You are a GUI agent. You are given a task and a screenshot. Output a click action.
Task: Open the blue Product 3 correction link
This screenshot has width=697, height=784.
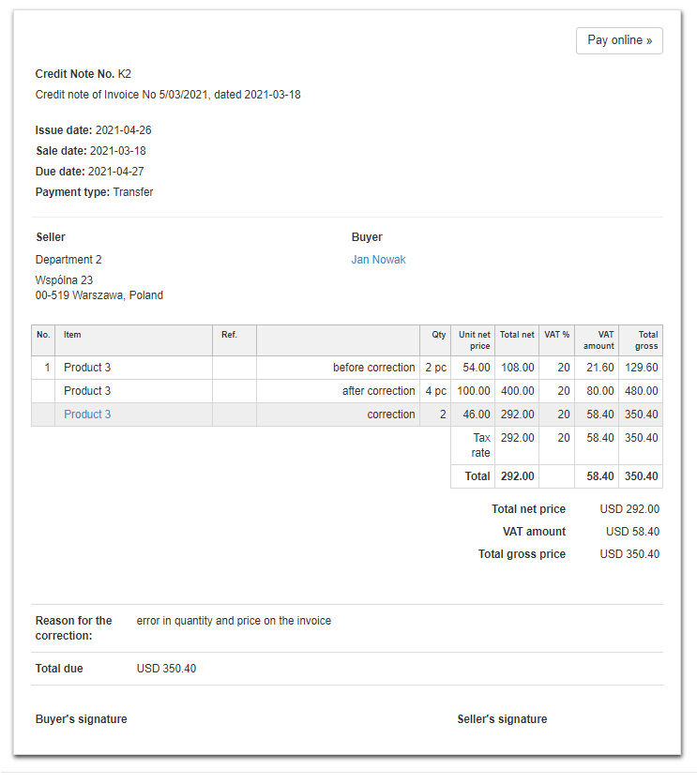87,415
